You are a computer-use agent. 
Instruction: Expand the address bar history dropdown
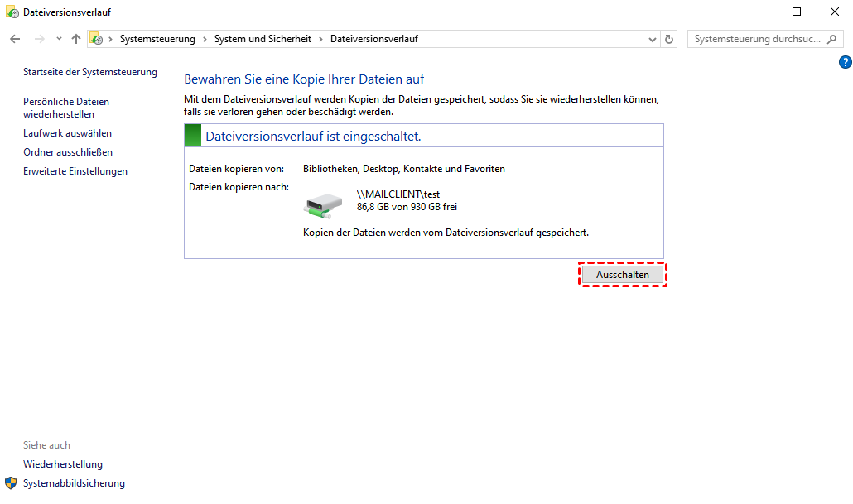pos(652,39)
